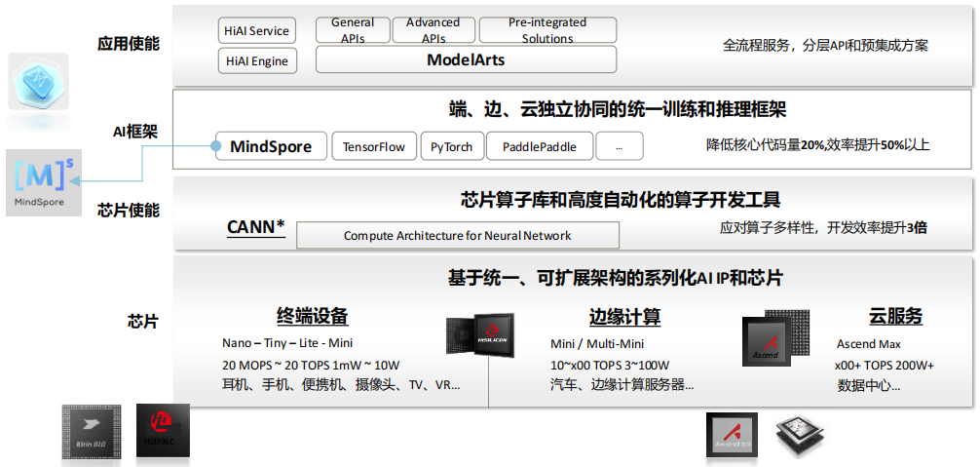980x467 pixels.
Task: Click the heading 端、边、云独立协同的统一训练和推理框架
Action: tap(618, 110)
